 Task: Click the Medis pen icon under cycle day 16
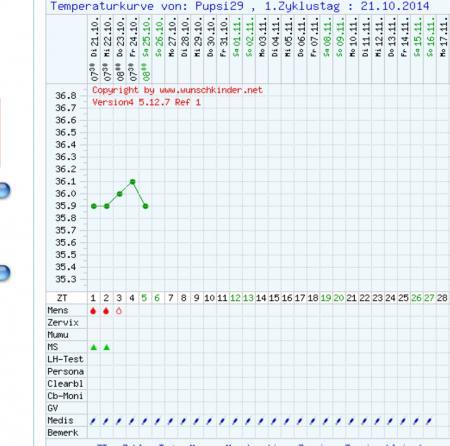click(x=287, y=421)
